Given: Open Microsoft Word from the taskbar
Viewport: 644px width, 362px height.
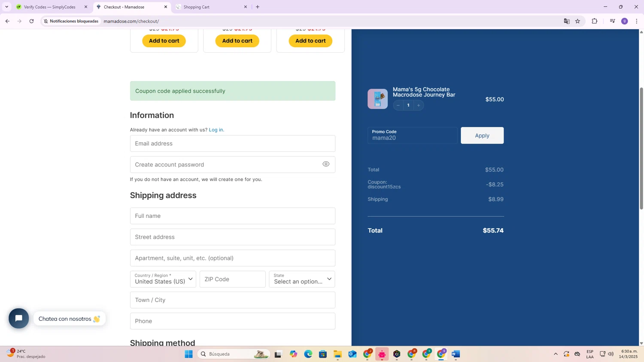Looking at the screenshot, I should coord(456,354).
